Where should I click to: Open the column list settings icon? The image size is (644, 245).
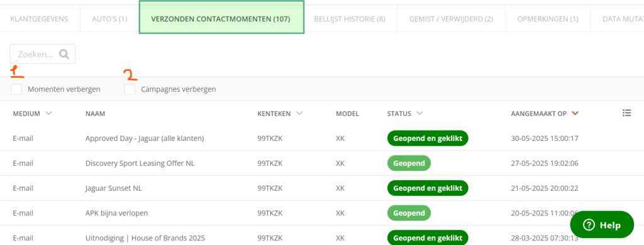[x=626, y=113]
